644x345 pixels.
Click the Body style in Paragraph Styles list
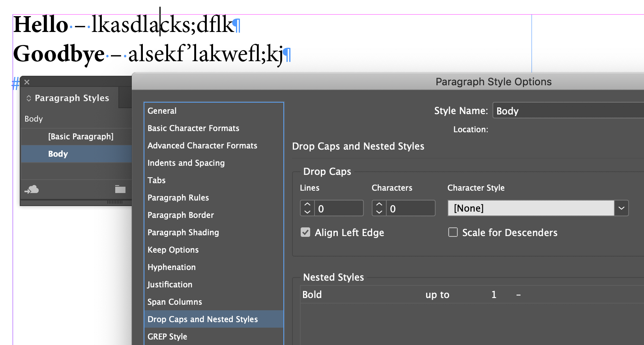(58, 154)
